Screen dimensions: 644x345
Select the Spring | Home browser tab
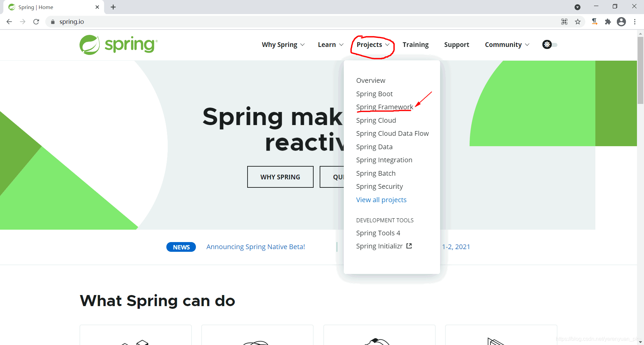54,7
